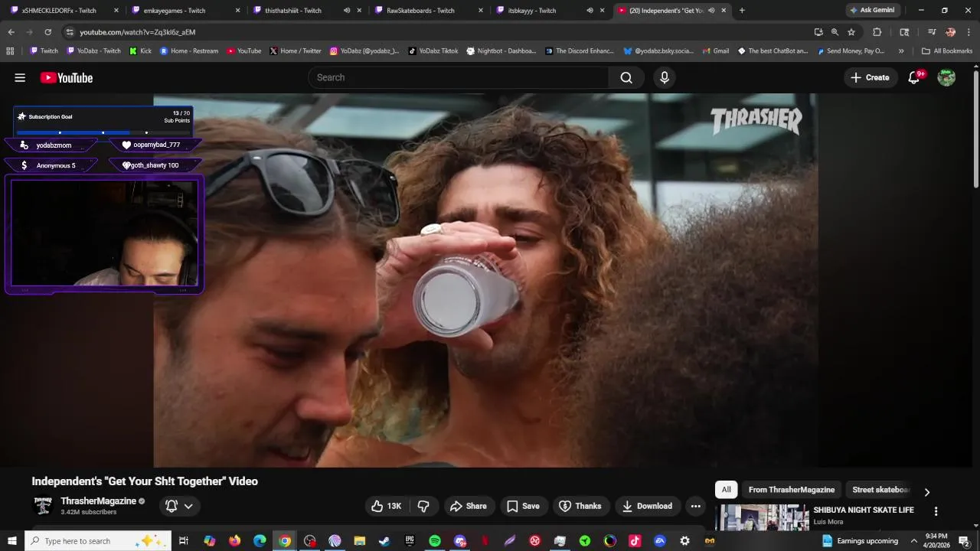Open Firefox from the taskbar

point(234,541)
